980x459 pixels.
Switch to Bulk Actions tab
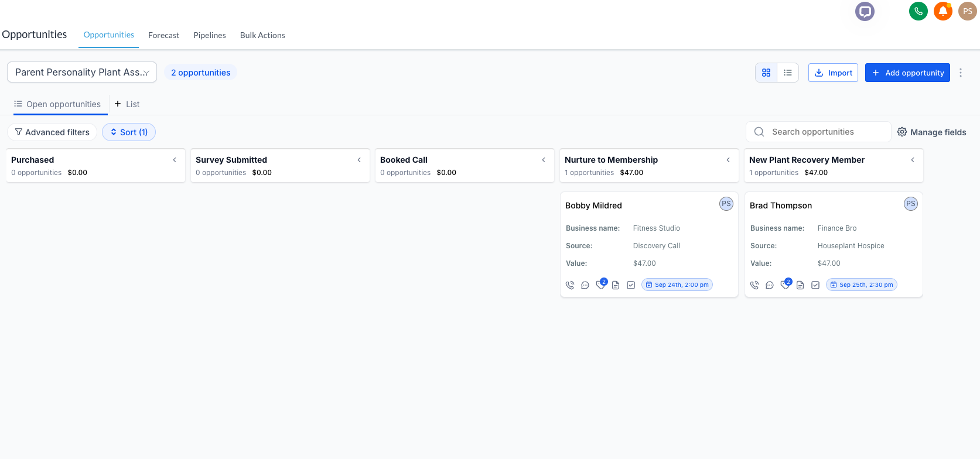click(262, 35)
